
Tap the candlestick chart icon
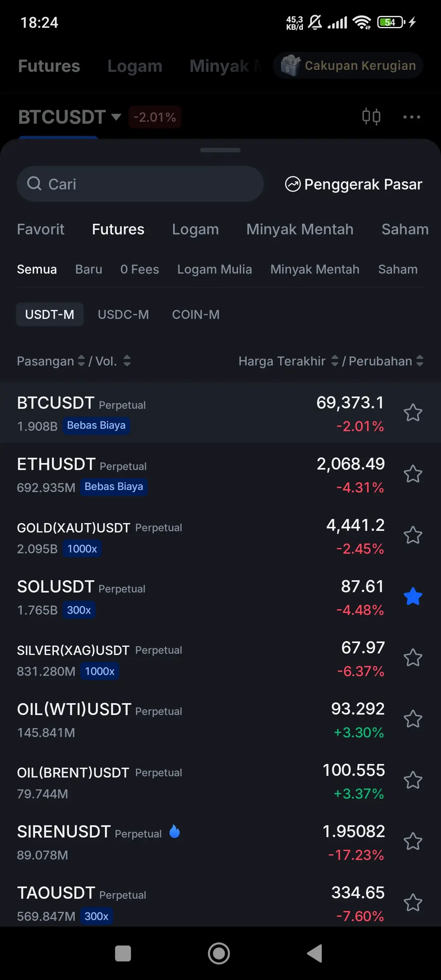coord(371,117)
